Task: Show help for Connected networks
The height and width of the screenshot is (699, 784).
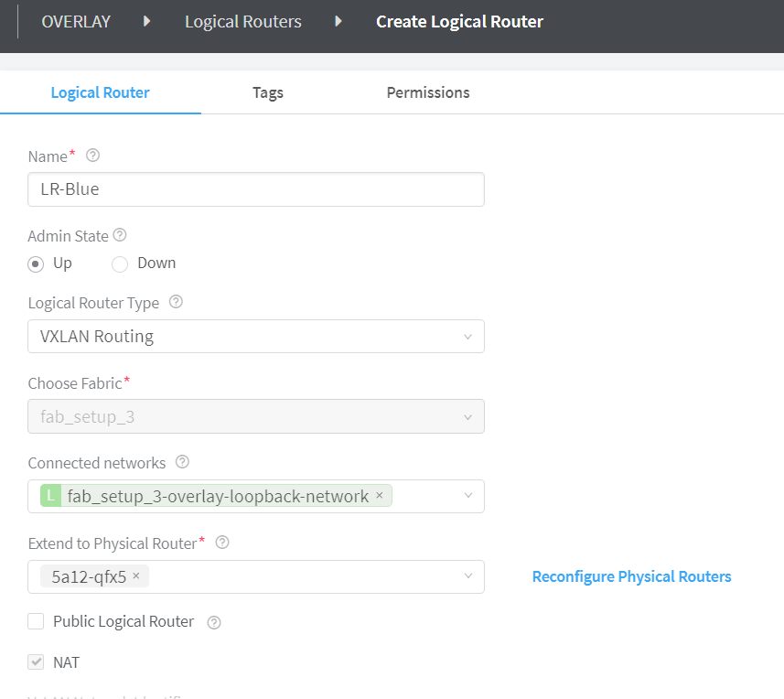Action: click(x=182, y=462)
